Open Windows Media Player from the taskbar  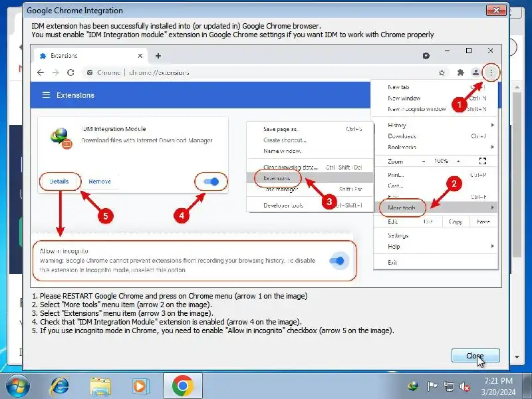pos(140,386)
